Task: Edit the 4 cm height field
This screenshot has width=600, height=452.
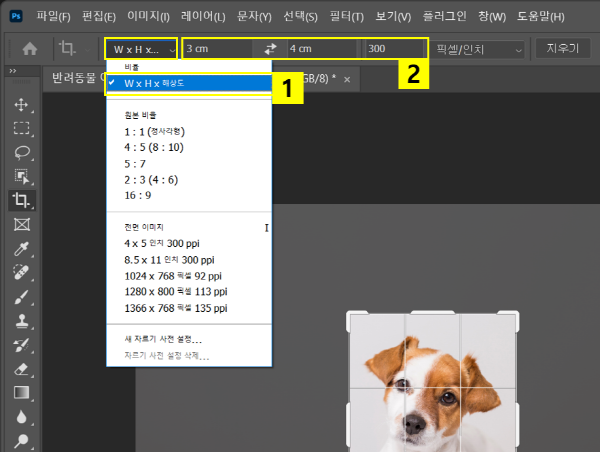Action: 322,49
